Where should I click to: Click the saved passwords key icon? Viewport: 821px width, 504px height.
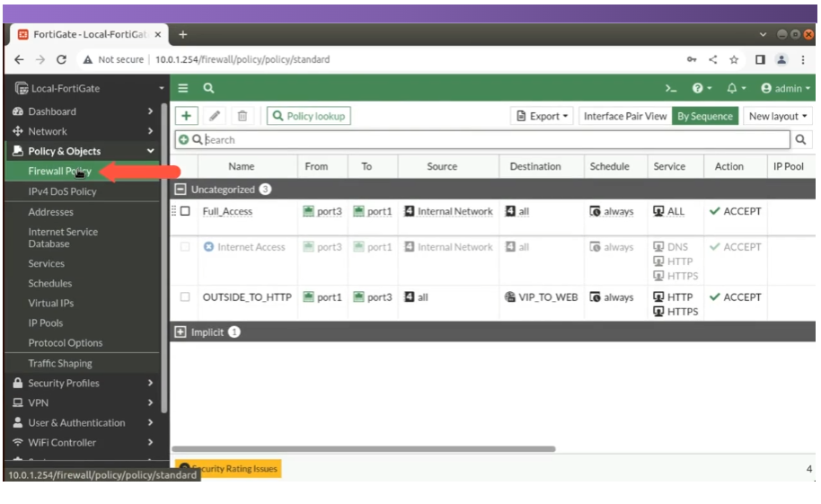coord(692,59)
